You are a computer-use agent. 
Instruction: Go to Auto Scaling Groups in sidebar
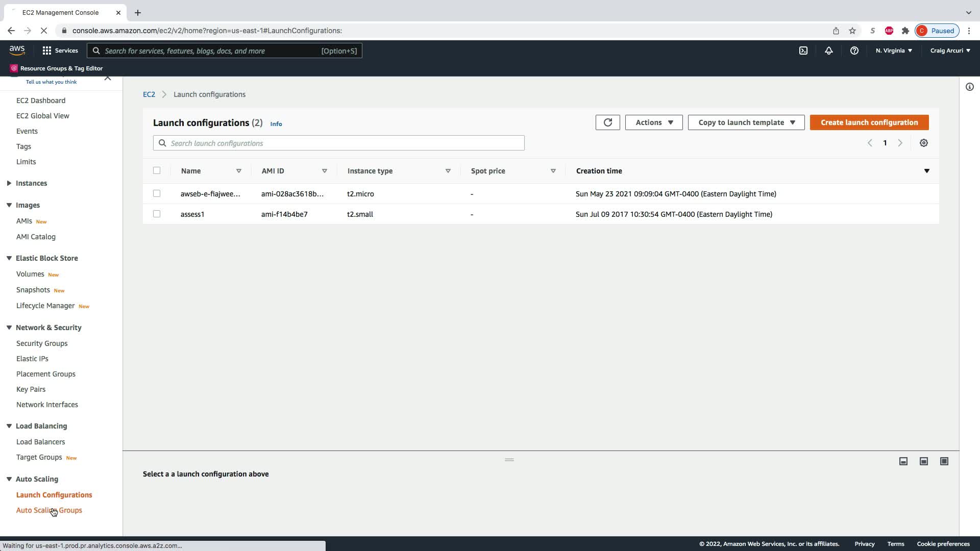point(49,510)
